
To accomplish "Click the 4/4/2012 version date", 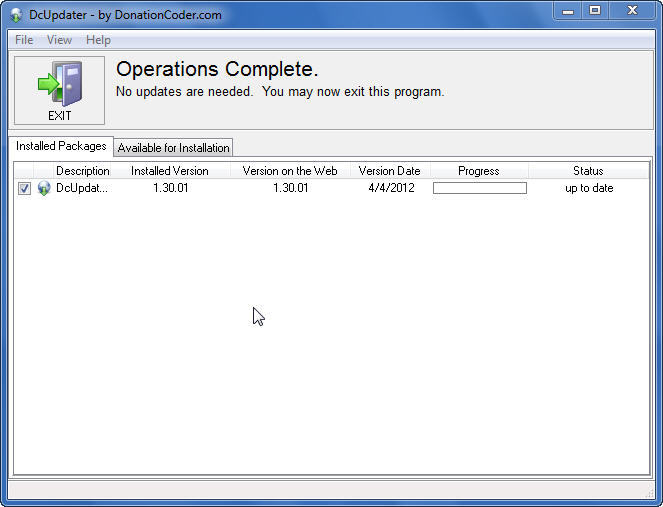I will tap(391, 188).
